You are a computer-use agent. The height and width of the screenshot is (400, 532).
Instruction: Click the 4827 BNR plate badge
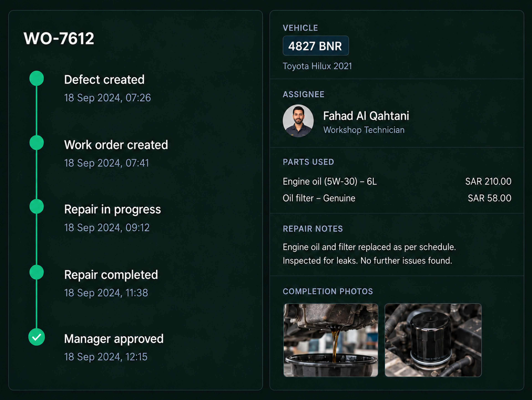(x=316, y=46)
